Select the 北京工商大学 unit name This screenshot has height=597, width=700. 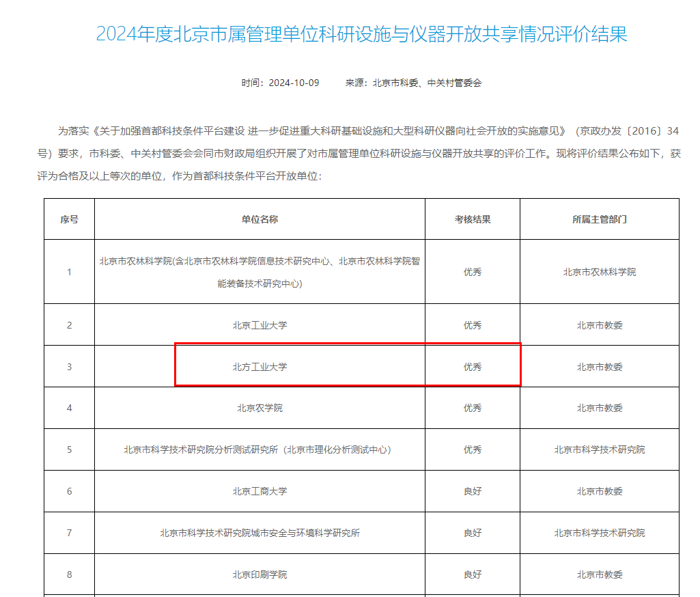coord(260,491)
